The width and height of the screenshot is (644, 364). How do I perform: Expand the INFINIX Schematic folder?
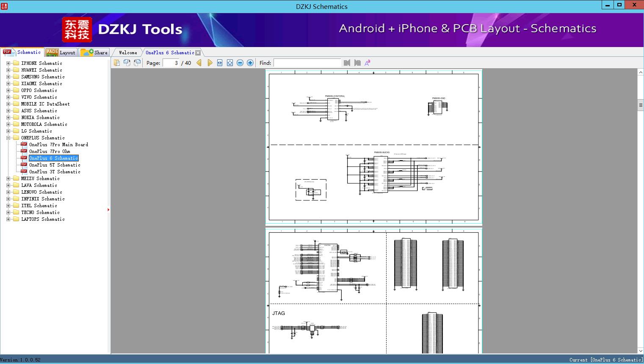point(8,199)
